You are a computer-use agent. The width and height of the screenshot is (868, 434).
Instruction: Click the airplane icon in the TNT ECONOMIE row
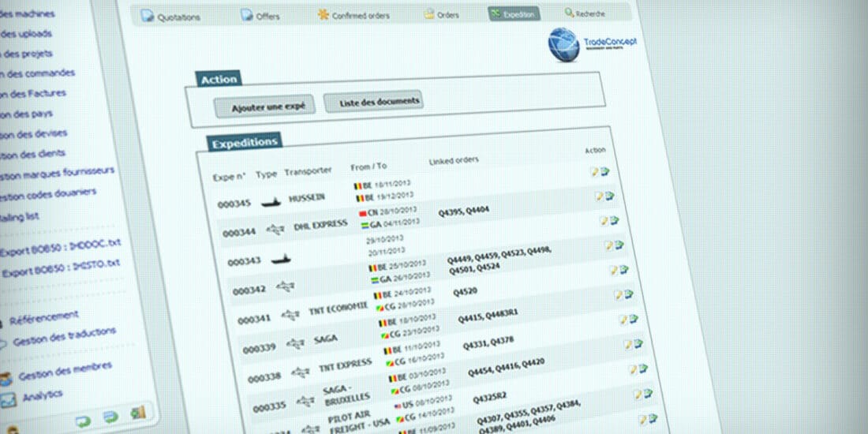coord(290,316)
